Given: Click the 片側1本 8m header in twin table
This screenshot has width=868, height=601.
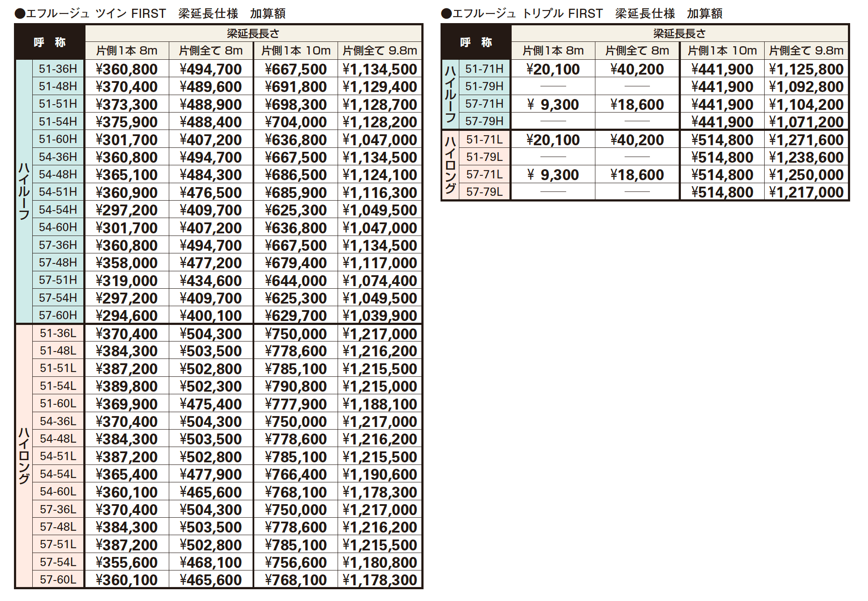Looking at the screenshot, I should point(126,51).
